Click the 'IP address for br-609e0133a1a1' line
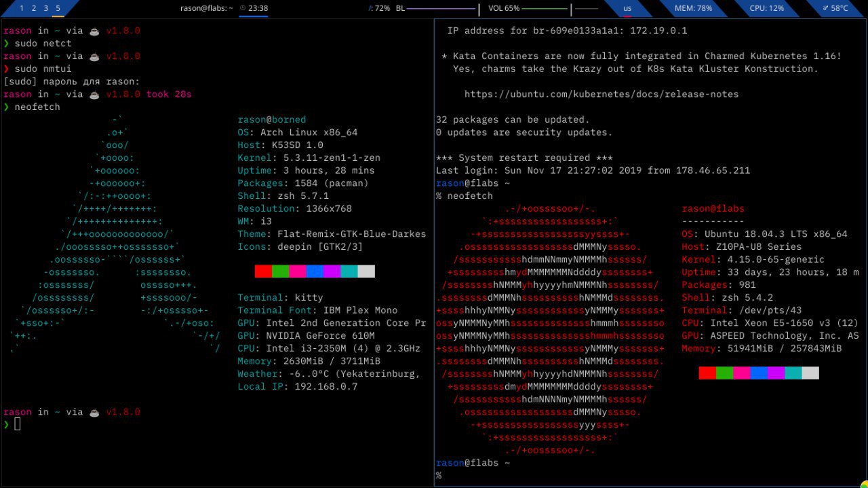The image size is (868, 488). pos(568,31)
